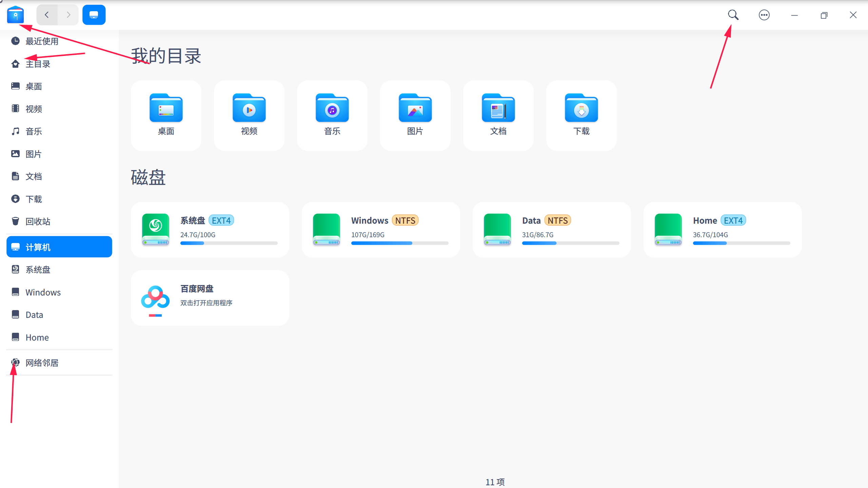This screenshot has width=868, height=488.
Task: Open the more options (...) menu
Action: 764,15
